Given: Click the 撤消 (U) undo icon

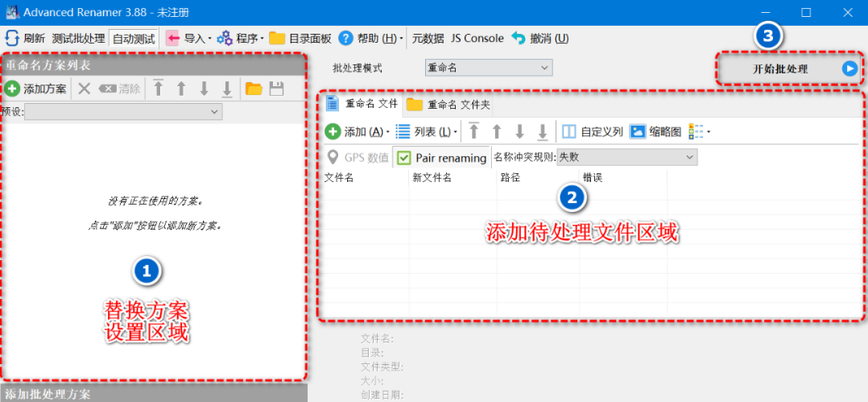Looking at the screenshot, I should pyautogui.click(x=519, y=38).
